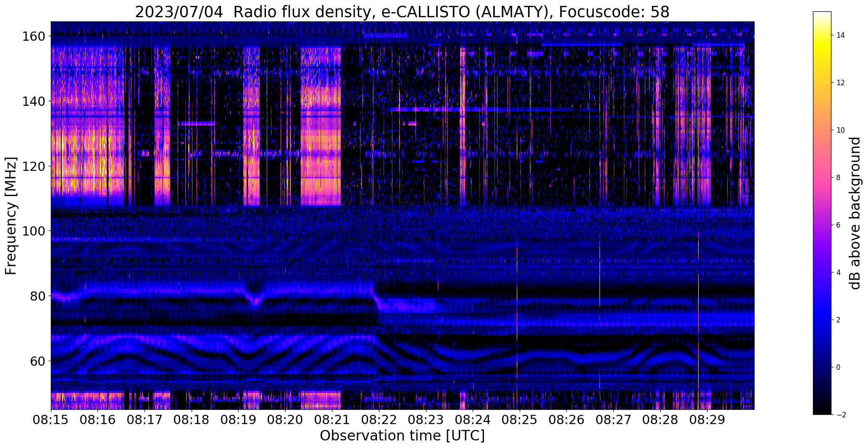Click the 08:17 time tick label
The image size is (868, 448).
coord(145,420)
